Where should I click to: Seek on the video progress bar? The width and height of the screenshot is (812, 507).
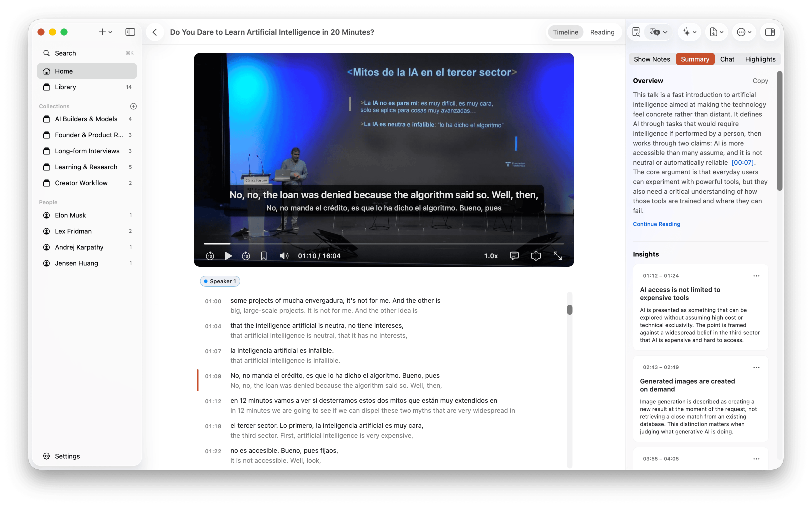point(383,244)
